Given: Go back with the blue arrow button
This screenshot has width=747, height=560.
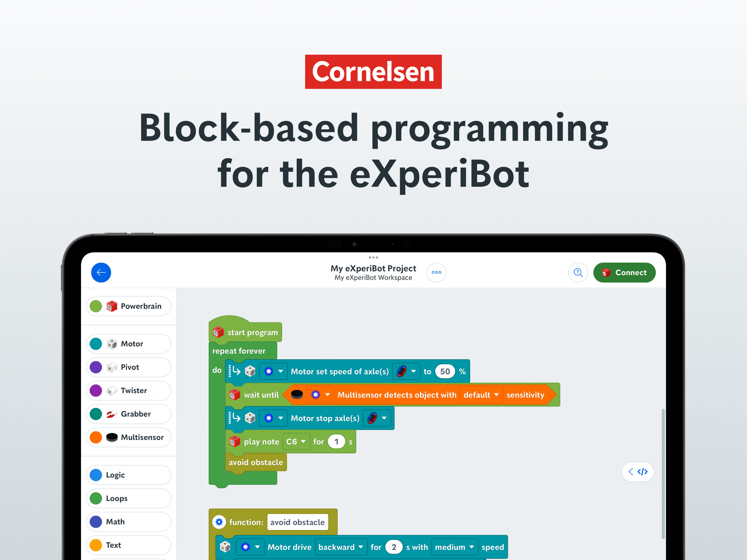Looking at the screenshot, I should tap(101, 273).
